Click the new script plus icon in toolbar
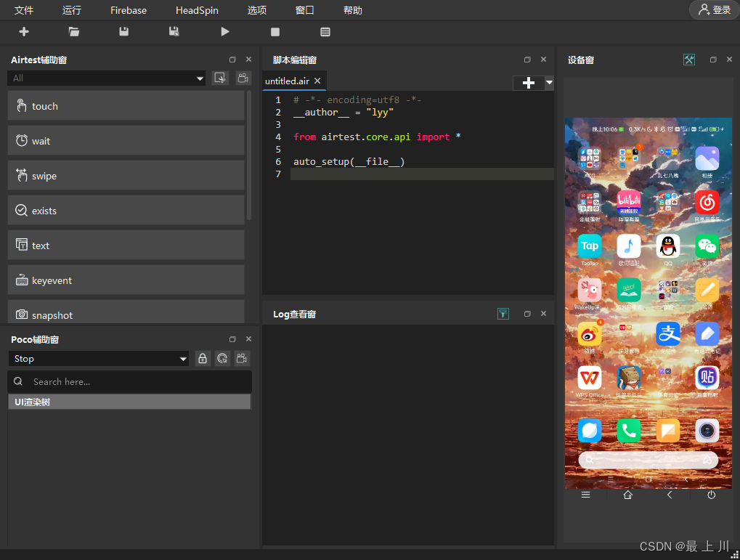Screen dimensions: 740x560 (x=24, y=32)
